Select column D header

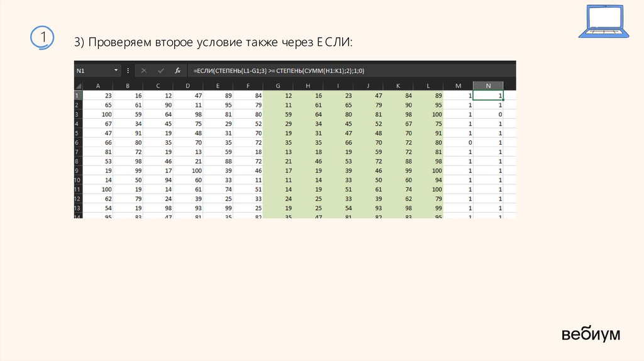(x=187, y=86)
